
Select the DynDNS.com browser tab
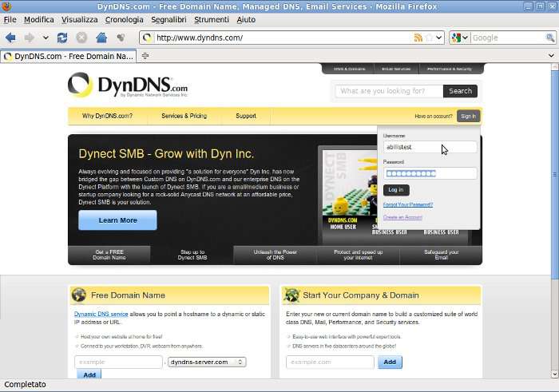point(69,57)
